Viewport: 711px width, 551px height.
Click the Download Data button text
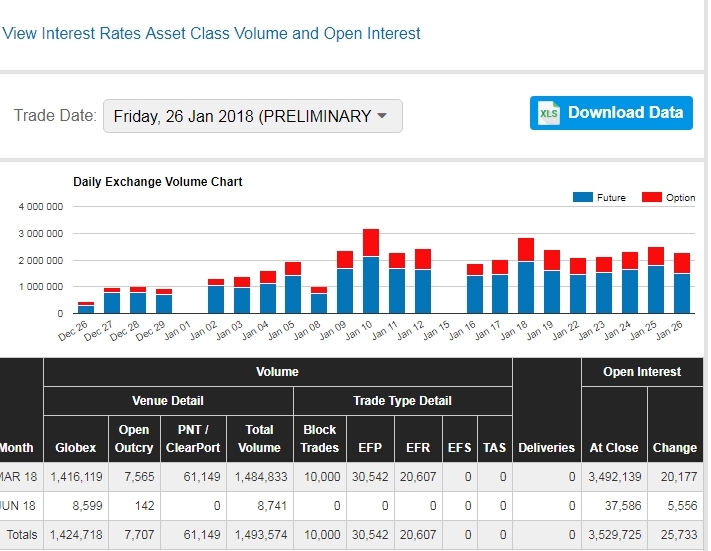[625, 112]
